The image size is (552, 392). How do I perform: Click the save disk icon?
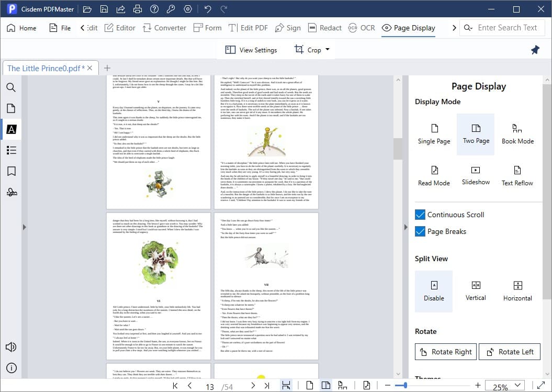(104, 9)
